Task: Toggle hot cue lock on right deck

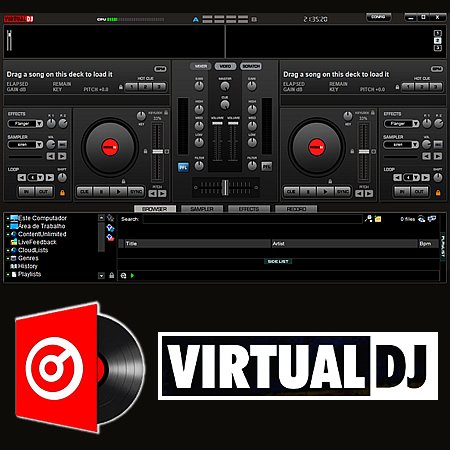Action: [x=397, y=87]
